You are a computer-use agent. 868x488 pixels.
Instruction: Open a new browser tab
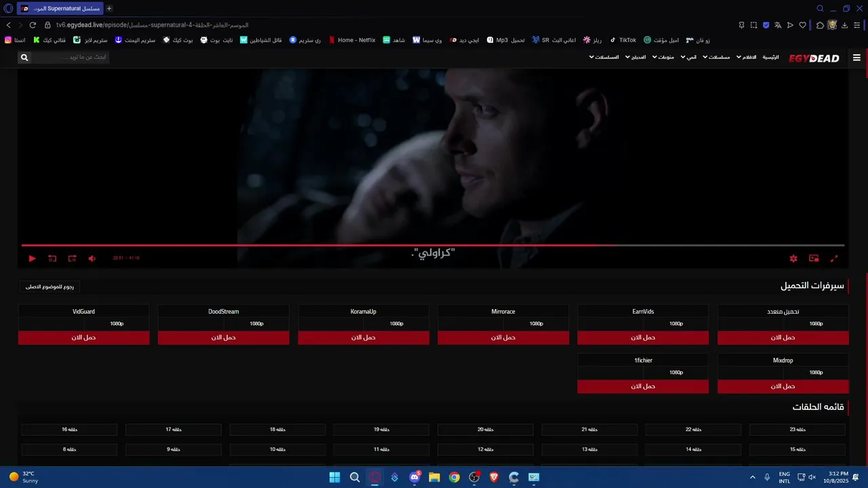109,9
